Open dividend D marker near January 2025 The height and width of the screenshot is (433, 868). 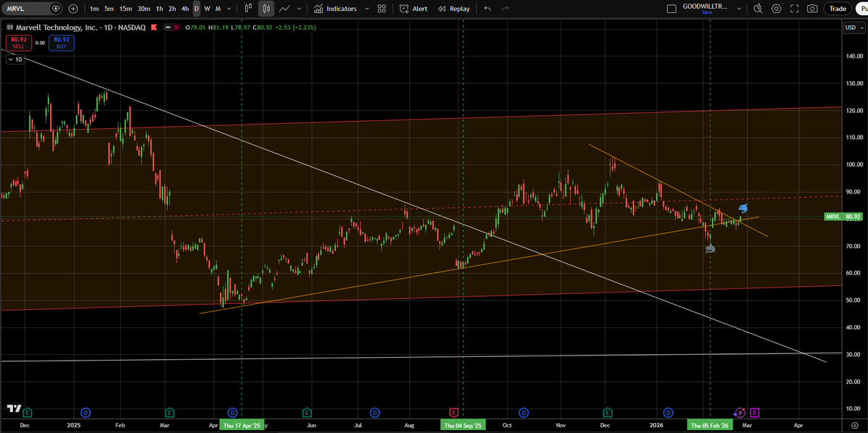click(85, 412)
